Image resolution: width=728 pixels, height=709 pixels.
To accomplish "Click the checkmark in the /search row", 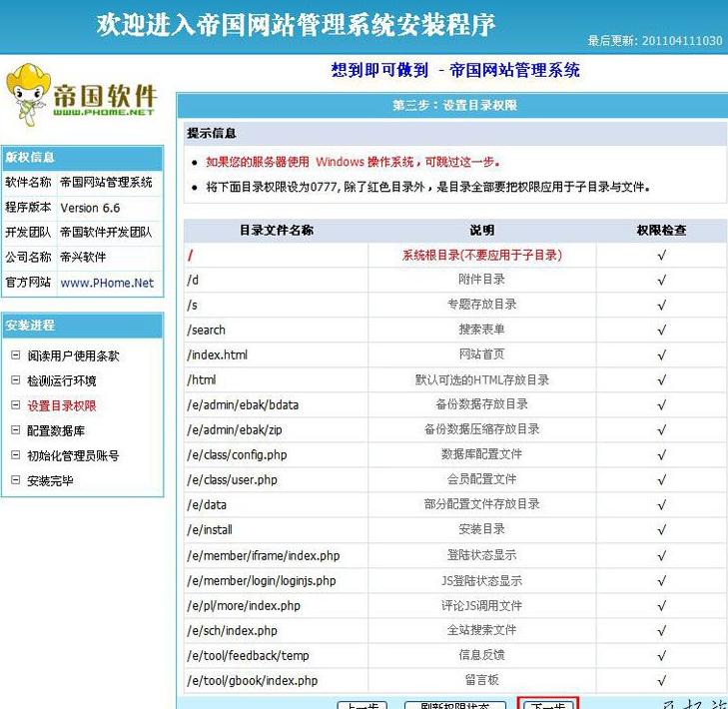I will tap(662, 331).
